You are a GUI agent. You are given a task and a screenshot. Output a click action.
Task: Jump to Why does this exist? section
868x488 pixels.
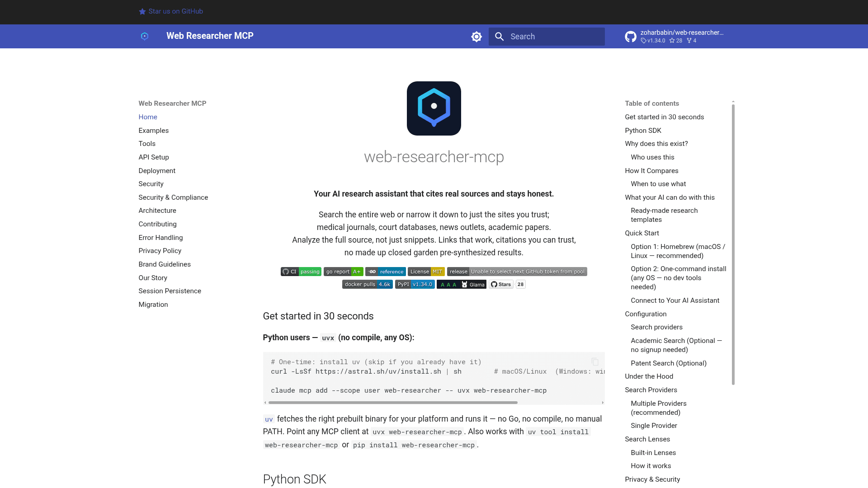(x=656, y=144)
